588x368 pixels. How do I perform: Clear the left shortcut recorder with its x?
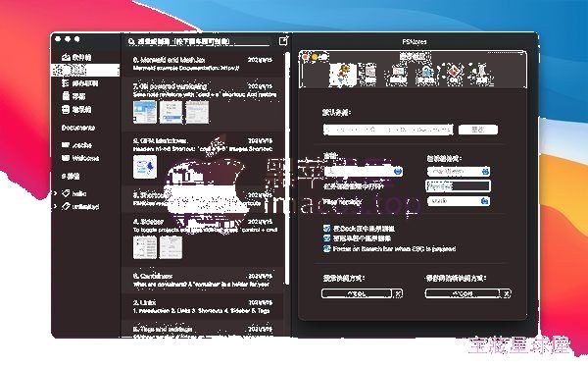[399, 293]
